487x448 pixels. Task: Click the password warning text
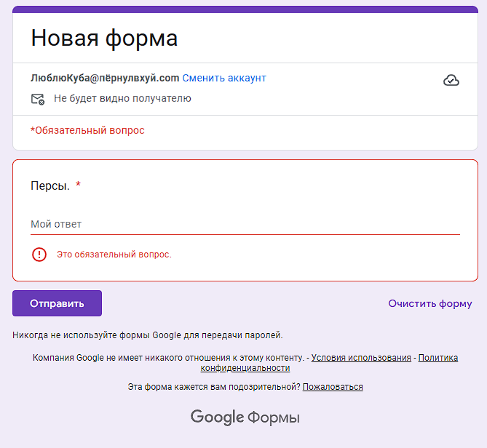148,335
